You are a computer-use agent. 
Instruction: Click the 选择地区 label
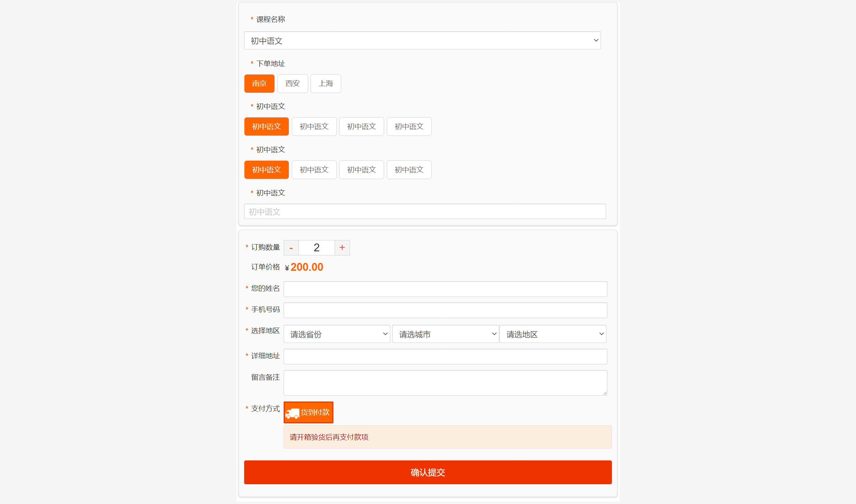click(266, 331)
